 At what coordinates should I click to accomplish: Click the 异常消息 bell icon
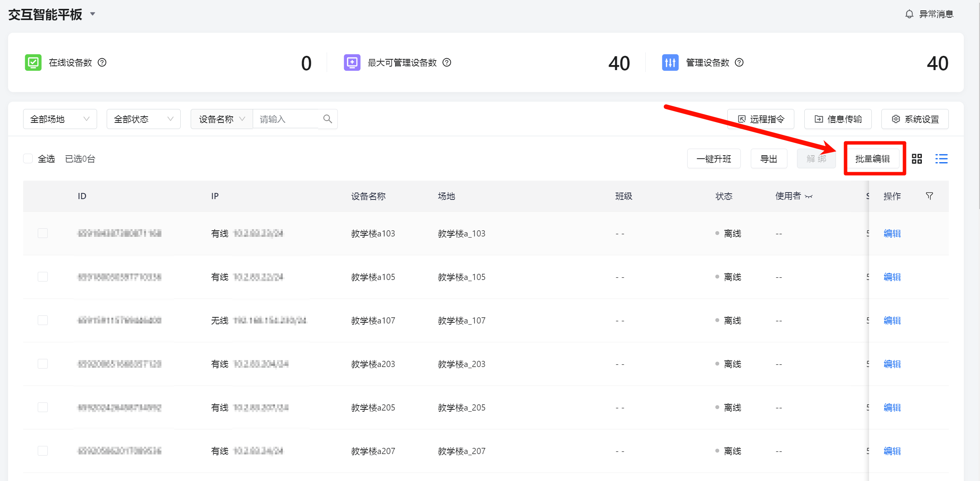(x=909, y=14)
